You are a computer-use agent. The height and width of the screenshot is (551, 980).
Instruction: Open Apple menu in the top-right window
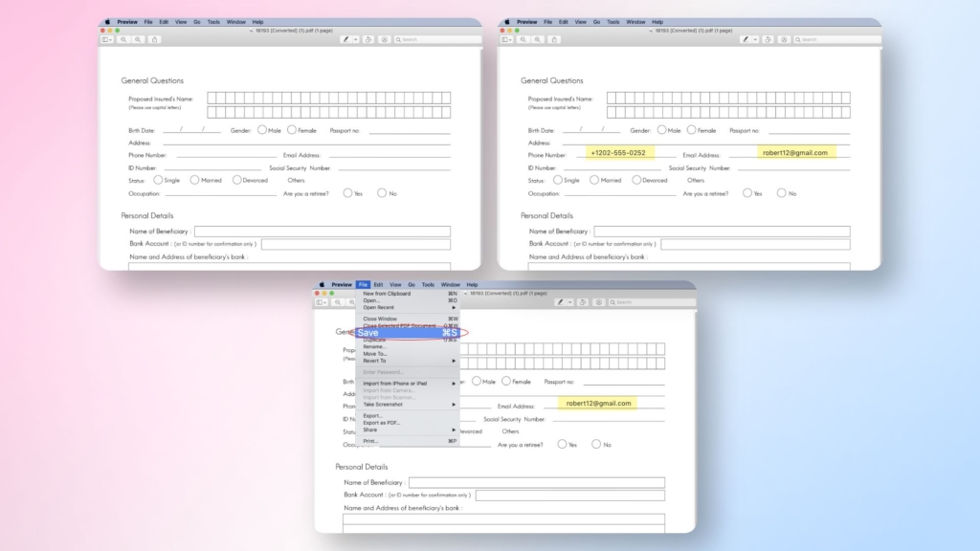coord(507,22)
